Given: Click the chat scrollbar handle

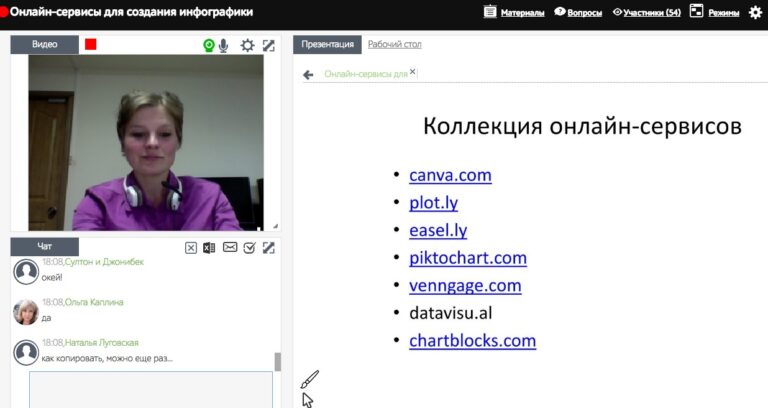Looking at the screenshot, I should [x=278, y=362].
